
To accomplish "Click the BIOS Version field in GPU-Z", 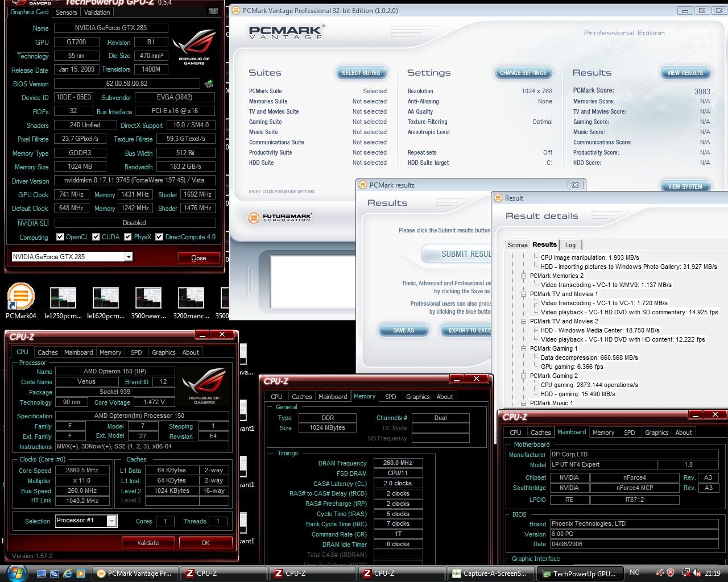I will coord(127,84).
